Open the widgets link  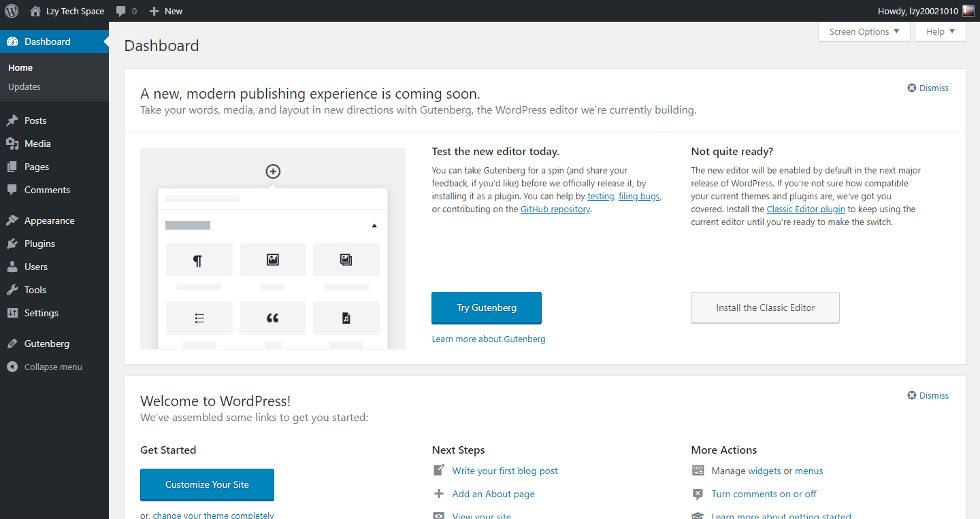[x=764, y=471]
